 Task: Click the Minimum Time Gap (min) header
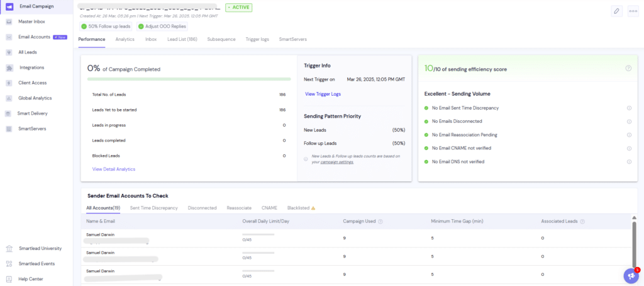457,221
